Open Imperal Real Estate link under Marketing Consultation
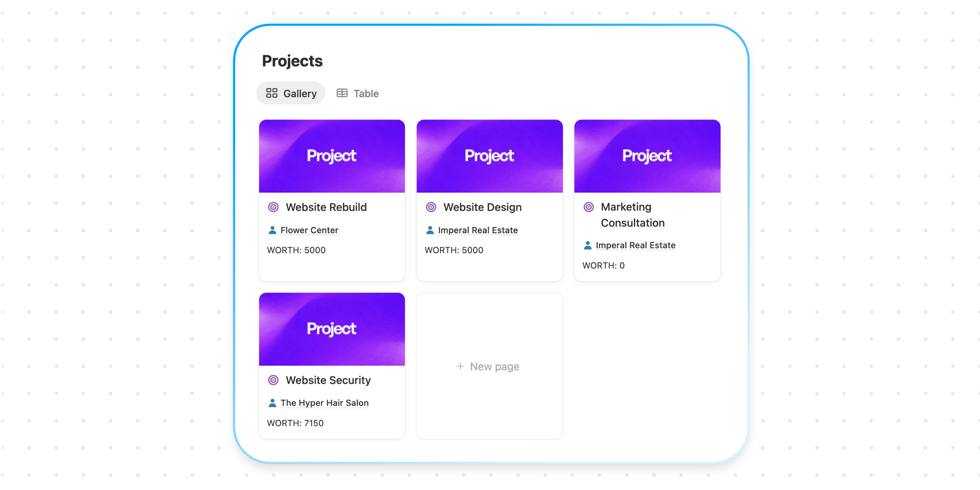Screen dimensions: 980x490 (x=635, y=245)
